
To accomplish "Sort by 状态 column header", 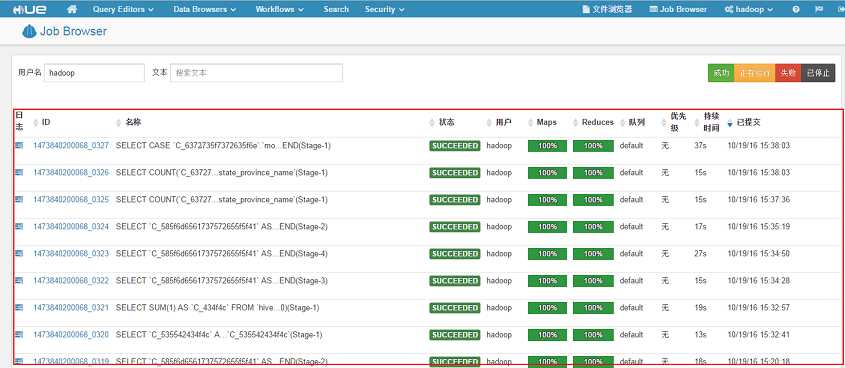I will (x=446, y=122).
